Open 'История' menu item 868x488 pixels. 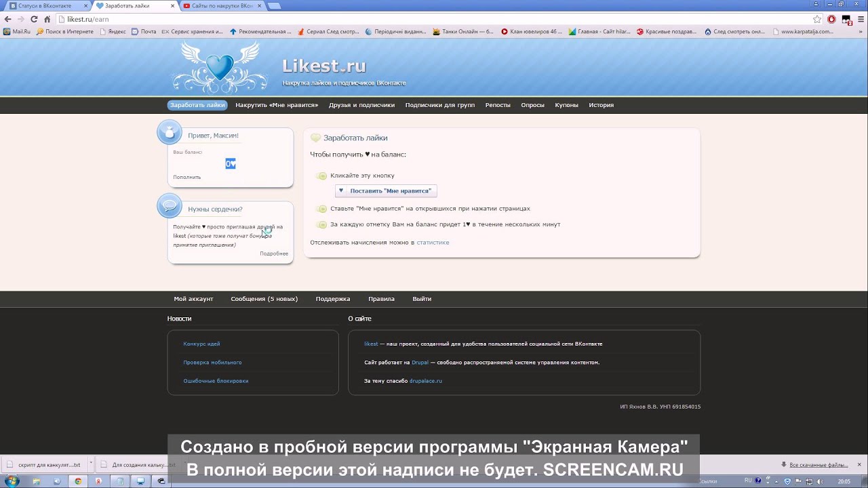[x=601, y=105]
